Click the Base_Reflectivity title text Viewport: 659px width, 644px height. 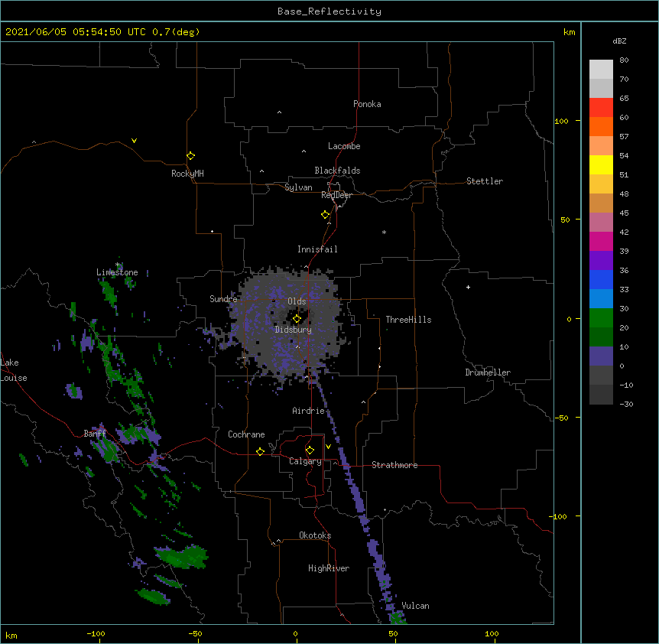pos(329,11)
